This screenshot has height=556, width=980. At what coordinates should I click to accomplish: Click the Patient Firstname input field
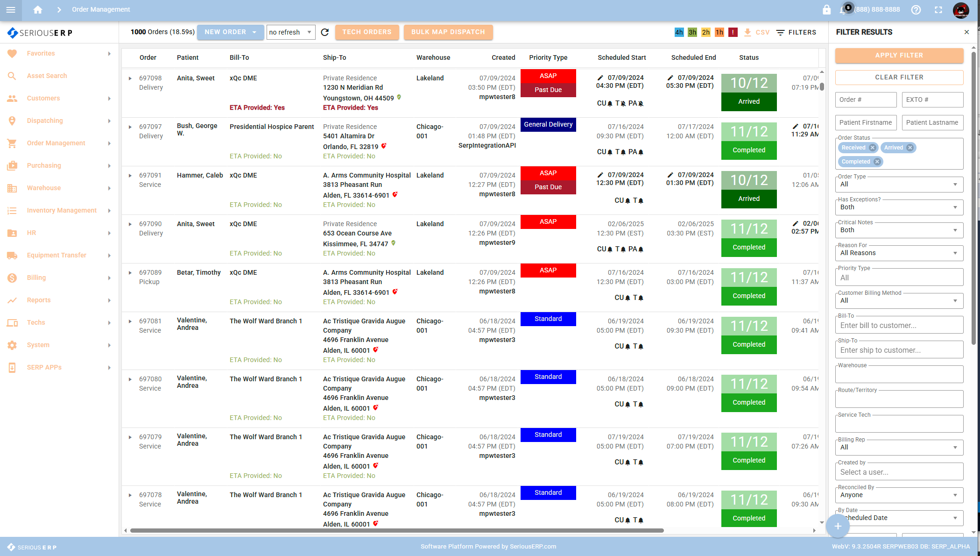click(x=866, y=122)
